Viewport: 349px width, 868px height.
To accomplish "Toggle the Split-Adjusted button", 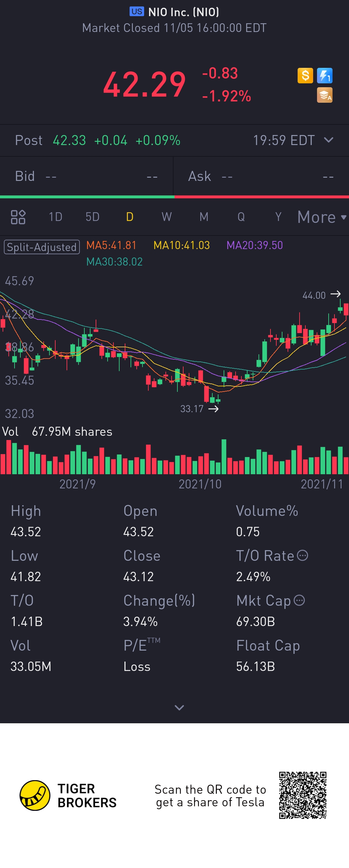I will click(x=42, y=247).
